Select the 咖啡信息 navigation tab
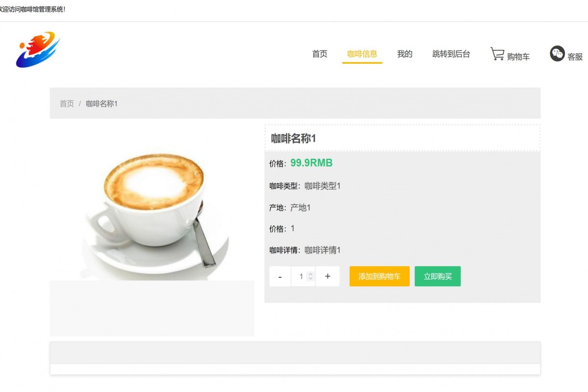 click(362, 54)
